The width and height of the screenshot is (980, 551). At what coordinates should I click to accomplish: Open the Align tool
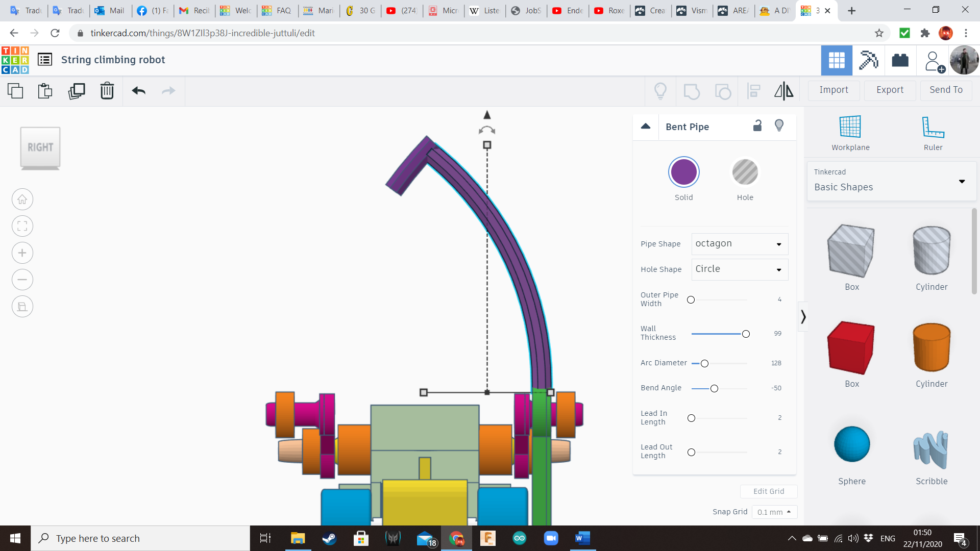coord(753,91)
